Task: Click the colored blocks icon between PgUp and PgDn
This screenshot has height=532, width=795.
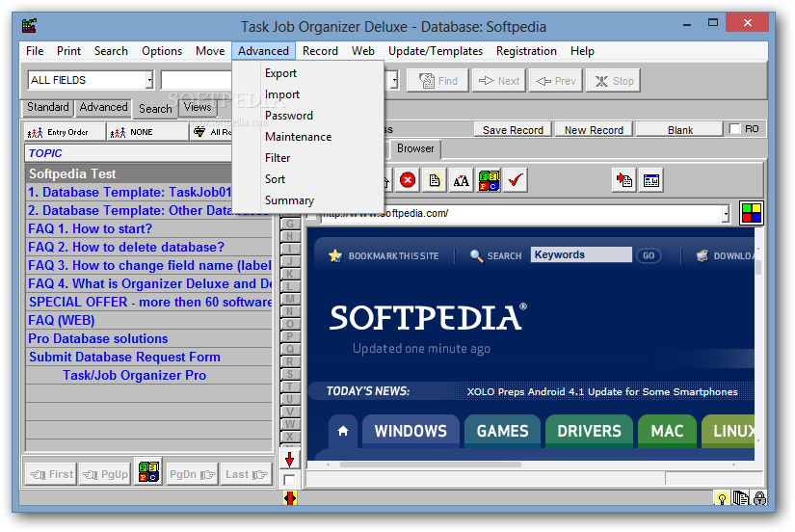Action: [x=148, y=471]
